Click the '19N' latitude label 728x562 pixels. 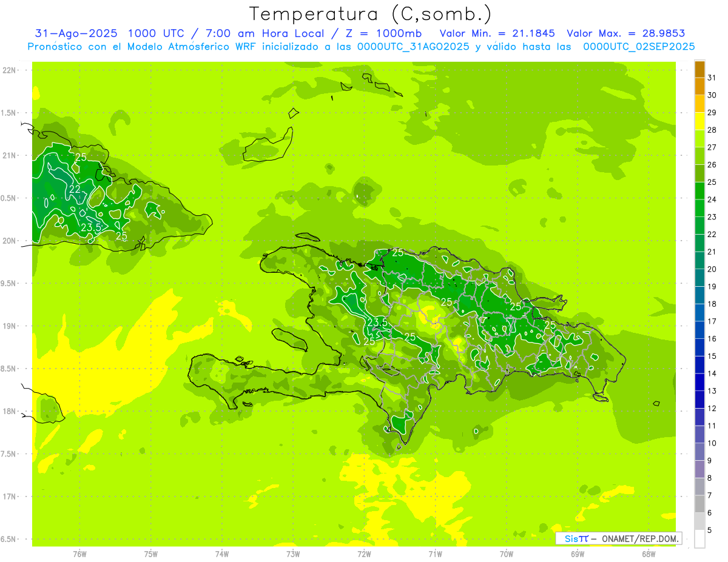9,326
